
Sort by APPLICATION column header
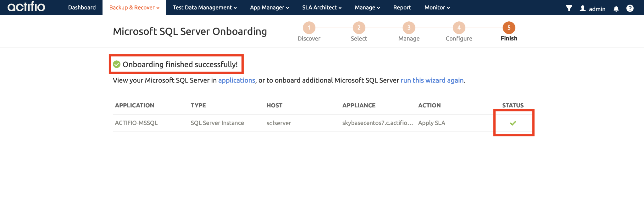135,105
